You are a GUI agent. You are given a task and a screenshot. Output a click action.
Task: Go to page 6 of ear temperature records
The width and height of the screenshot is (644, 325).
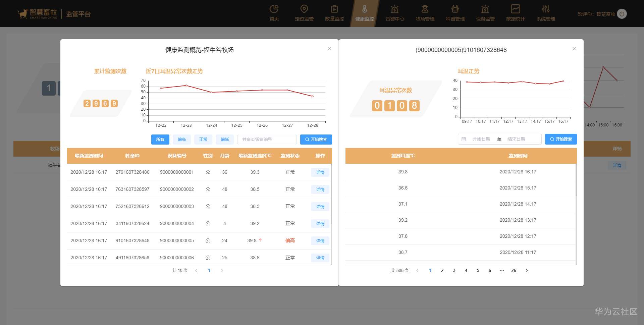(490, 270)
